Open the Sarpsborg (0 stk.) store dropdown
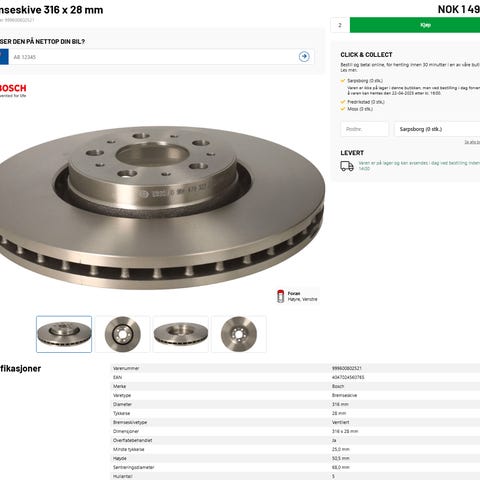The height and width of the screenshot is (480, 480). click(x=437, y=129)
